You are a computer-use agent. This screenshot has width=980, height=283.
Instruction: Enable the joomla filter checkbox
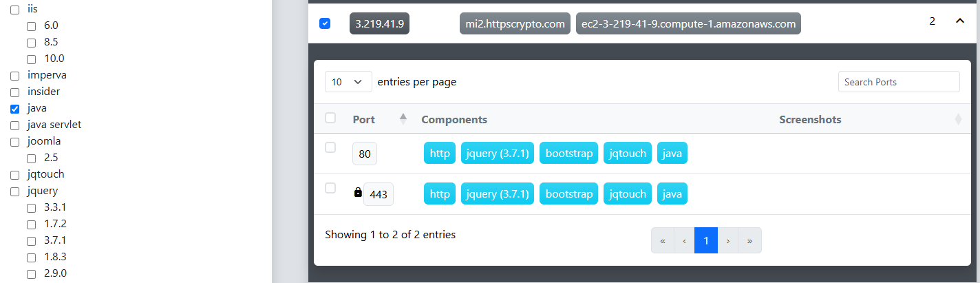point(15,142)
